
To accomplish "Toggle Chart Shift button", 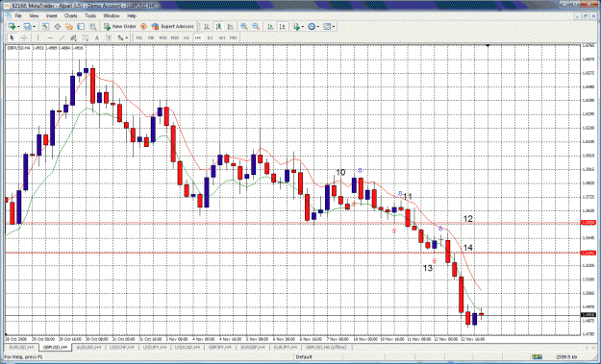I will click(x=282, y=26).
